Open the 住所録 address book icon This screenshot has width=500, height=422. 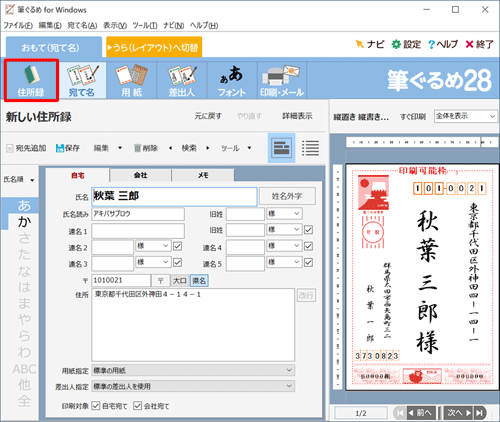tap(31, 80)
